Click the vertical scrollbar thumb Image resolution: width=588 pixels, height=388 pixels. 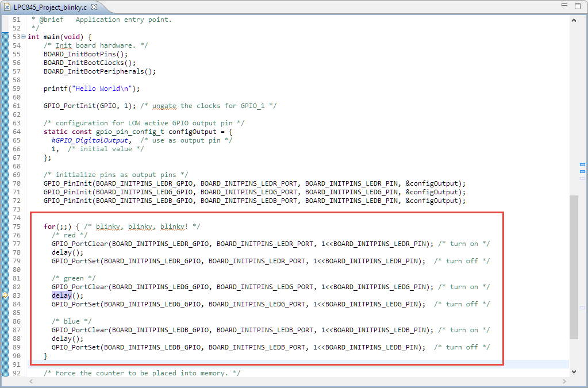coord(574,267)
